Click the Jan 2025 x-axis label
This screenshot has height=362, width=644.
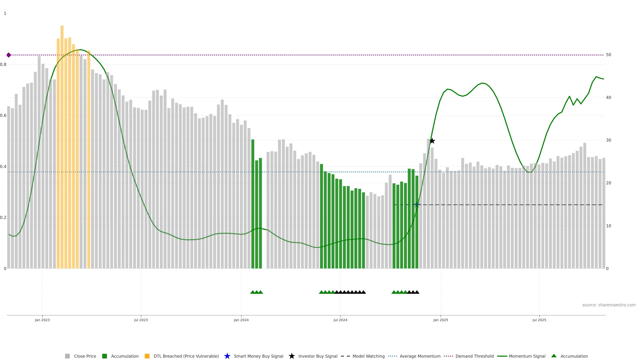point(441,320)
